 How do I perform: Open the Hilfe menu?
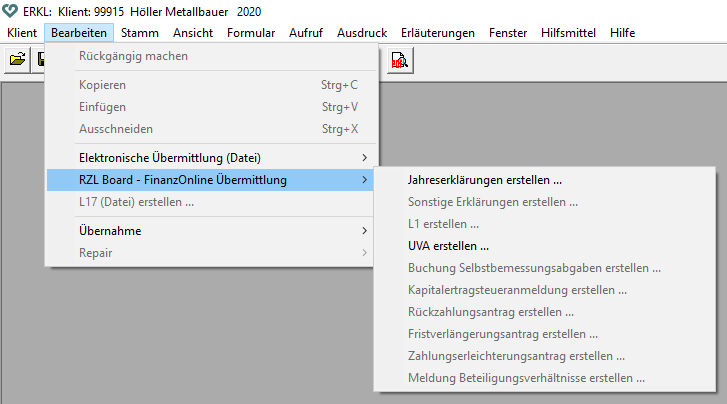coord(622,33)
